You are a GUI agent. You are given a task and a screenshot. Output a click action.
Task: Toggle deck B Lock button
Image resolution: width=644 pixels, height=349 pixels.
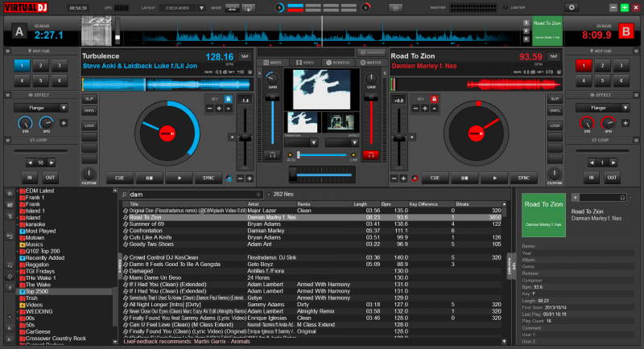tap(555, 125)
